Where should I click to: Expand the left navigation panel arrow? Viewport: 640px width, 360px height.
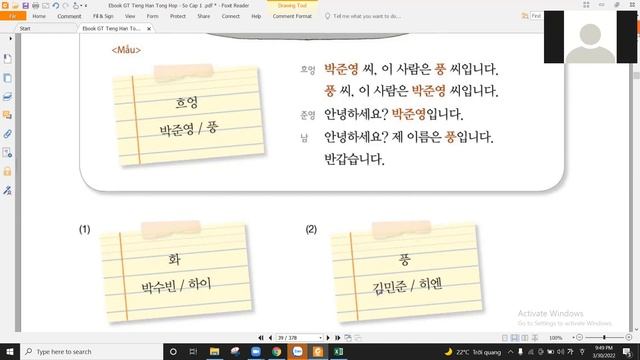click(10, 38)
